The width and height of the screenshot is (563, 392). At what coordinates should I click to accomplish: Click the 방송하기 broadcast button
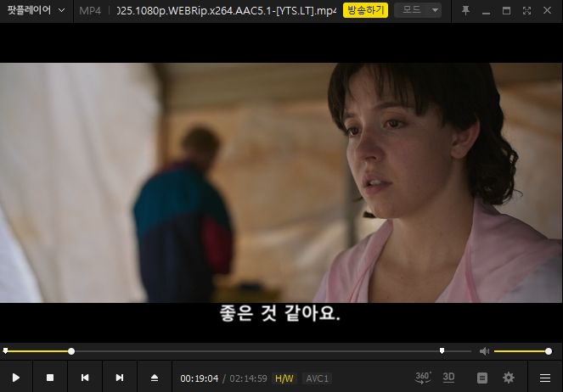[x=365, y=10]
